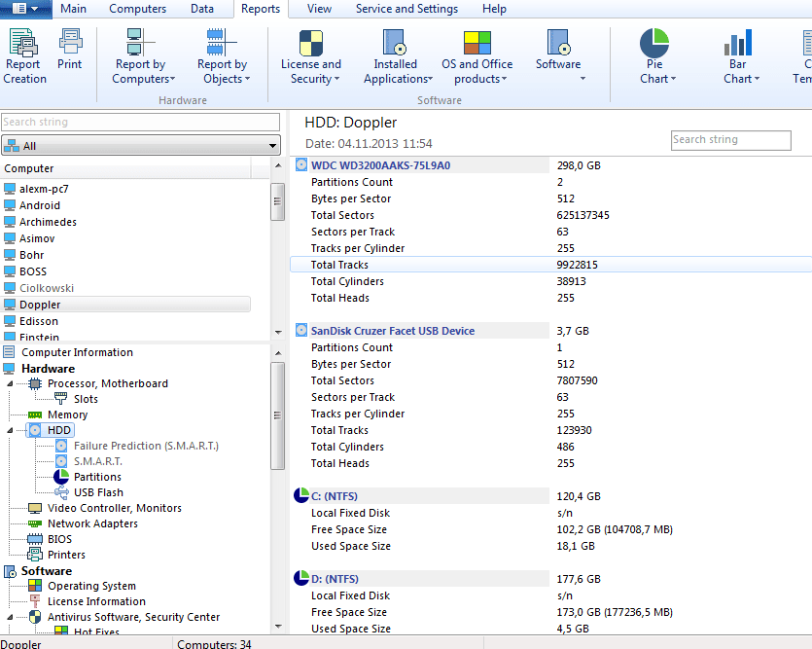812x649 pixels.
Task: Click the WDC WD3200AAKS-75L9A0 drive header
Action: point(380,165)
